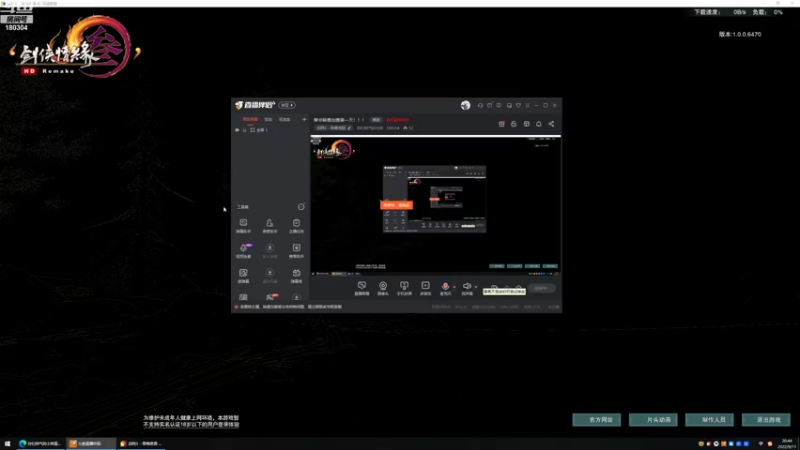Viewport: 800px width, 450px height.
Task: Switch to the Edge browser taskbar item
Action: (x=40, y=443)
